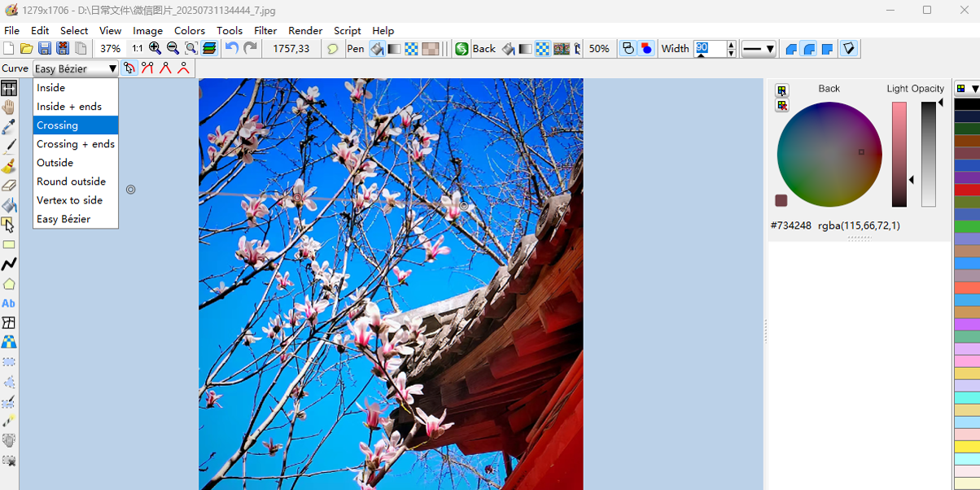Open the pen line style dropdown

pyautogui.click(x=758, y=49)
